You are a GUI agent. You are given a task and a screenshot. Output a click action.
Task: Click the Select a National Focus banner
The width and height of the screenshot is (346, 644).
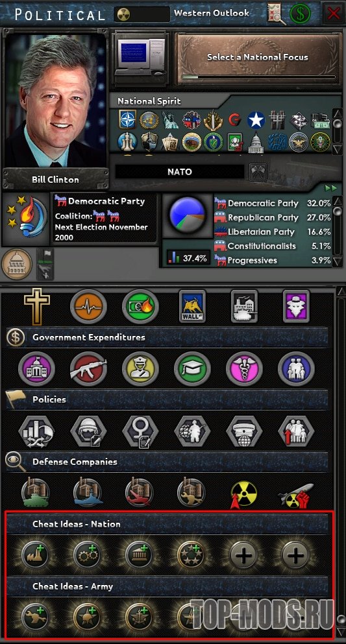258,58
